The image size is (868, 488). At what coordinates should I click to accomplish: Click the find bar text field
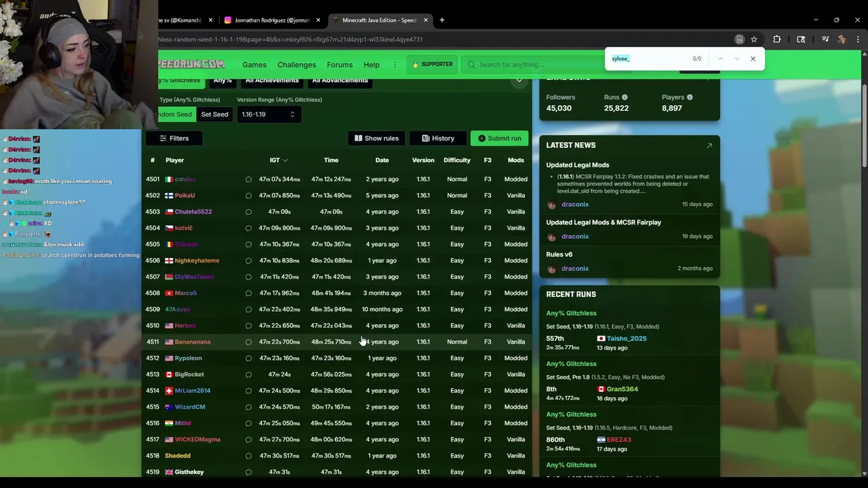[648, 59]
